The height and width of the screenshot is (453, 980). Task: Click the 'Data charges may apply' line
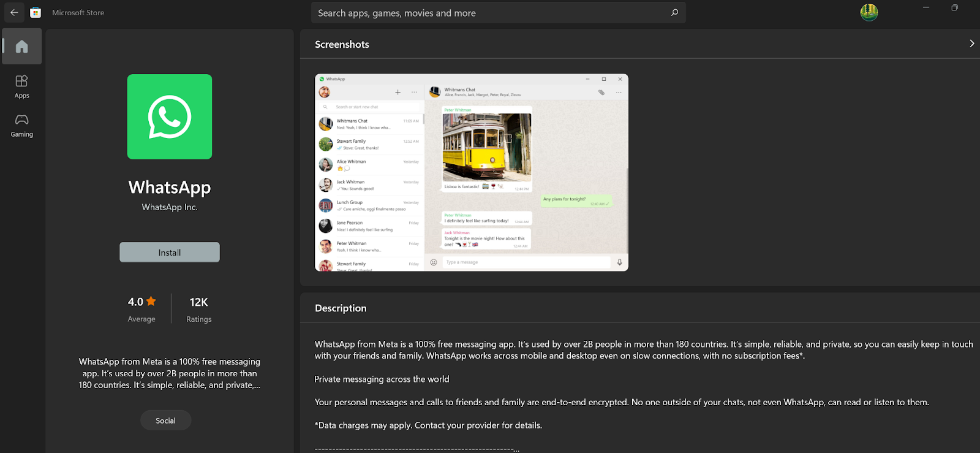[428, 425]
